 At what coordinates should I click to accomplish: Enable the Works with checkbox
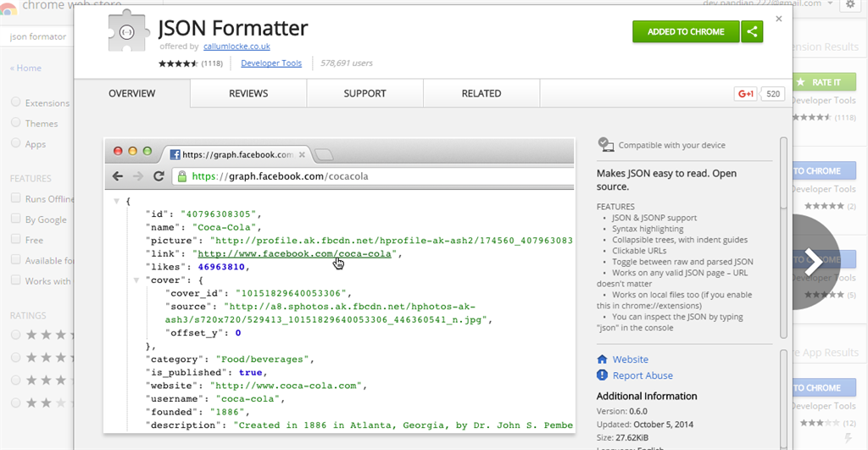[15, 280]
